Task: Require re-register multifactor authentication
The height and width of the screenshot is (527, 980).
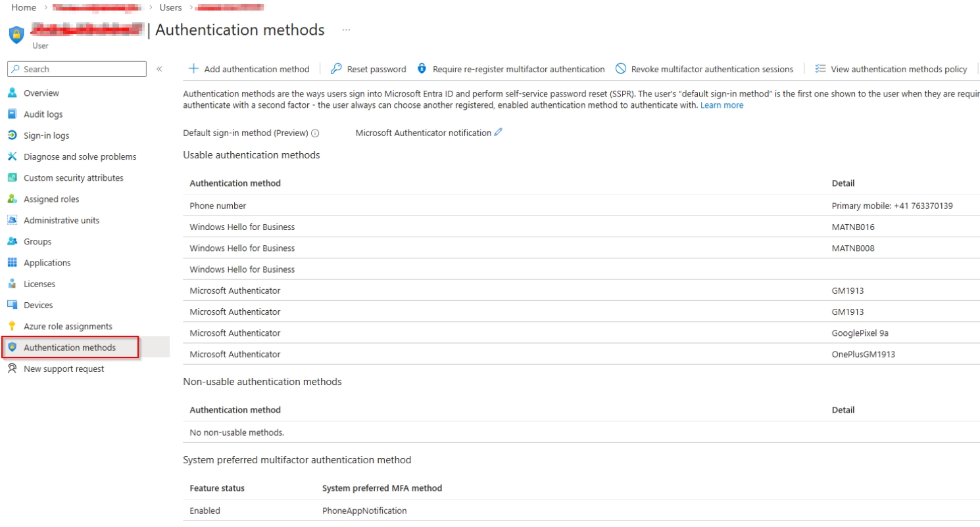Action: coord(511,70)
